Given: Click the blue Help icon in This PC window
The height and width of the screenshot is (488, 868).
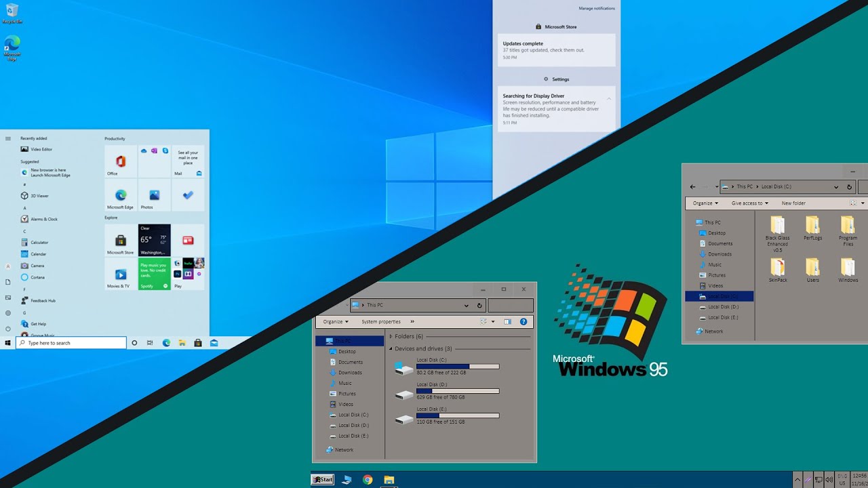Looking at the screenshot, I should click(x=524, y=322).
